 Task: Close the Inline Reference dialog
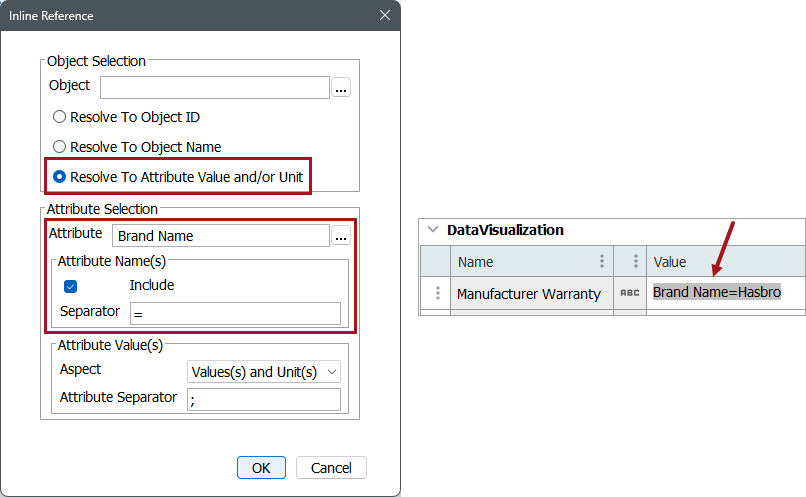(x=385, y=15)
